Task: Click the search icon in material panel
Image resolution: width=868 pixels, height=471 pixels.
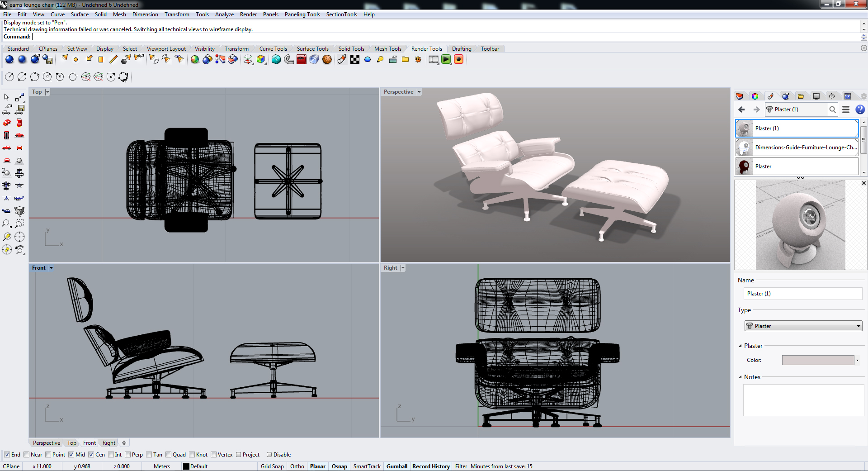Action: click(832, 109)
